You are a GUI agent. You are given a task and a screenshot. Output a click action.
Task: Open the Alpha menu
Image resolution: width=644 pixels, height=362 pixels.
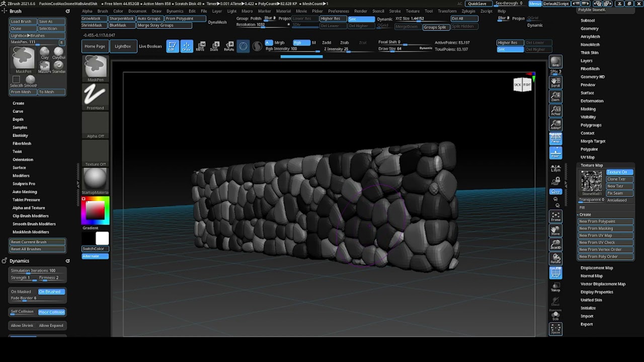(x=87, y=11)
